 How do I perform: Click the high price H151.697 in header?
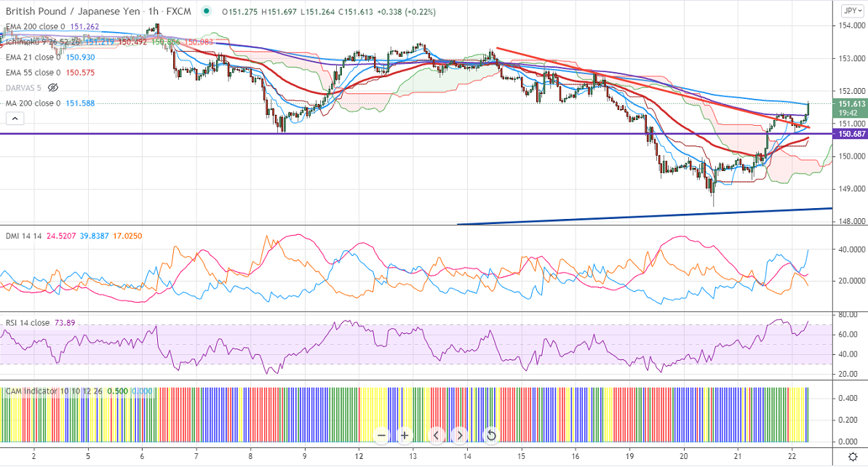279,12
